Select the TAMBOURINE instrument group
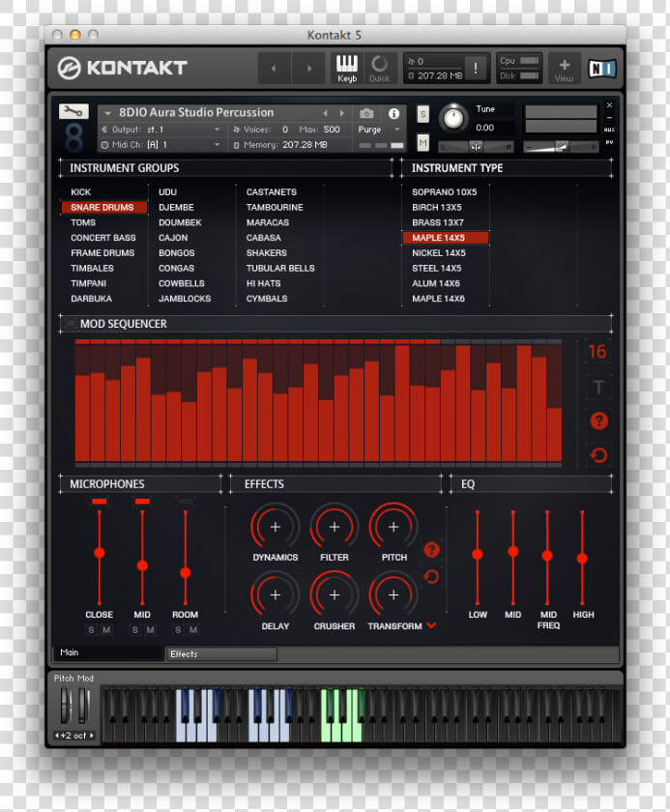The height and width of the screenshot is (812, 670). [275, 207]
